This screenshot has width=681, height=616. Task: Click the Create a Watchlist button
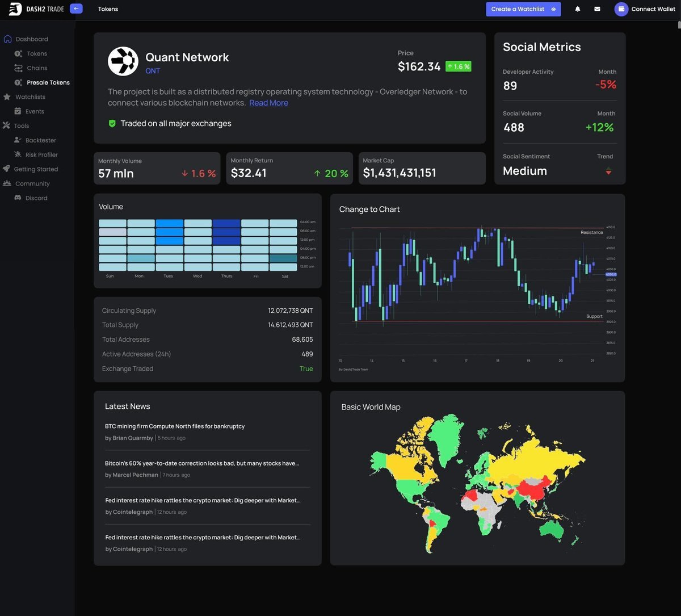pyautogui.click(x=523, y=9)
